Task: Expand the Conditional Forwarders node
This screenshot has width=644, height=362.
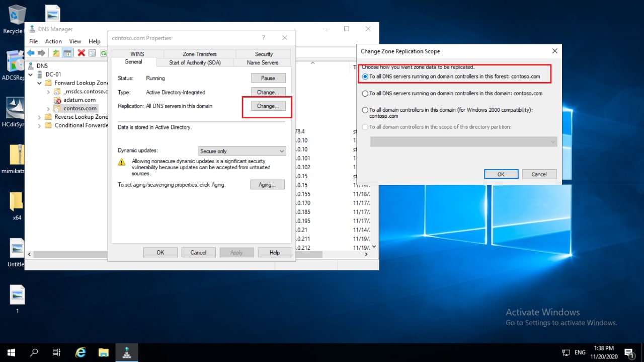Action: [x=40, y=125]
